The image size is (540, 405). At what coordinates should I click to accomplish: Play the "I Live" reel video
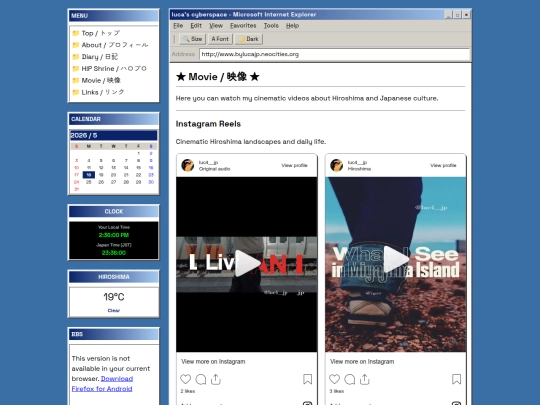pos(247,263)
